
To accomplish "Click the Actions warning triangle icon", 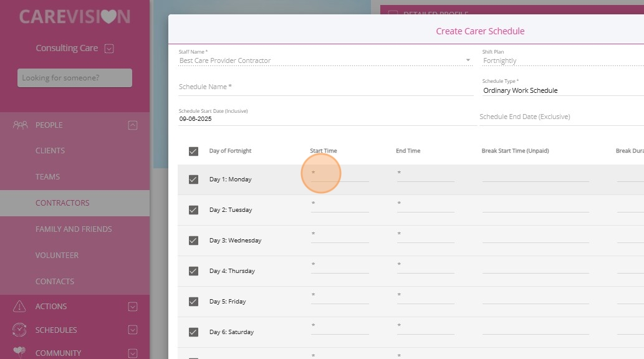I will coord(19,307).
